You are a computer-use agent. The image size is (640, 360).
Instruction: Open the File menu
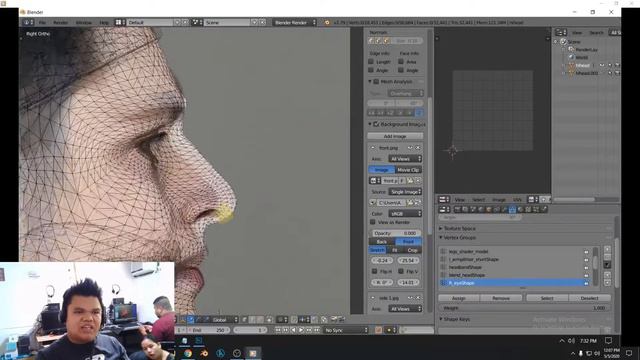[42, 22]
